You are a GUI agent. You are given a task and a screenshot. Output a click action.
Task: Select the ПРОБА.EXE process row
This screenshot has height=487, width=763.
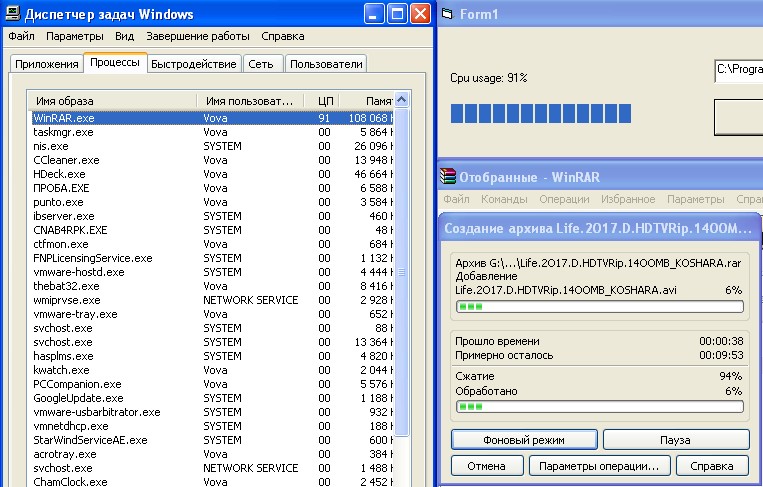tap(212, 188)
